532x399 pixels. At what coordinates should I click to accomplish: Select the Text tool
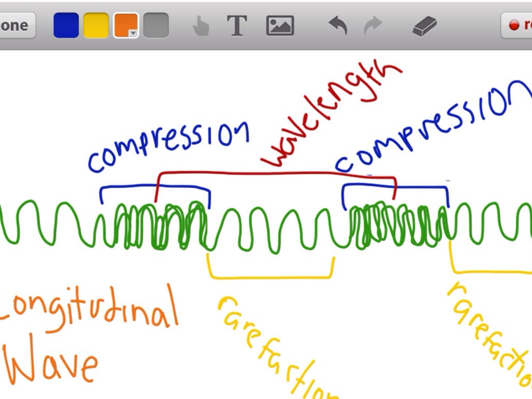236,25
